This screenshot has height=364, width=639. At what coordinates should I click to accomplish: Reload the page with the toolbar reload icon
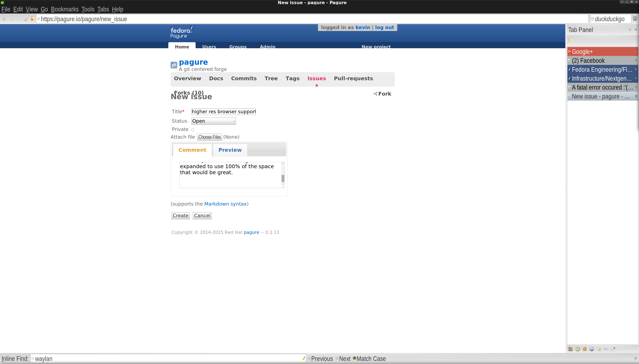pyautogui.click(x=25, y=19)
